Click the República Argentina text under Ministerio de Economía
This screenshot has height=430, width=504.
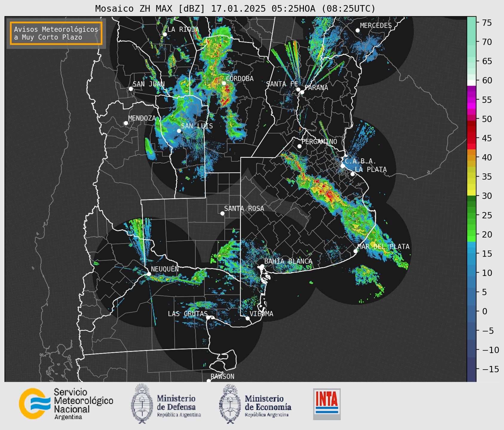point(267,415)
